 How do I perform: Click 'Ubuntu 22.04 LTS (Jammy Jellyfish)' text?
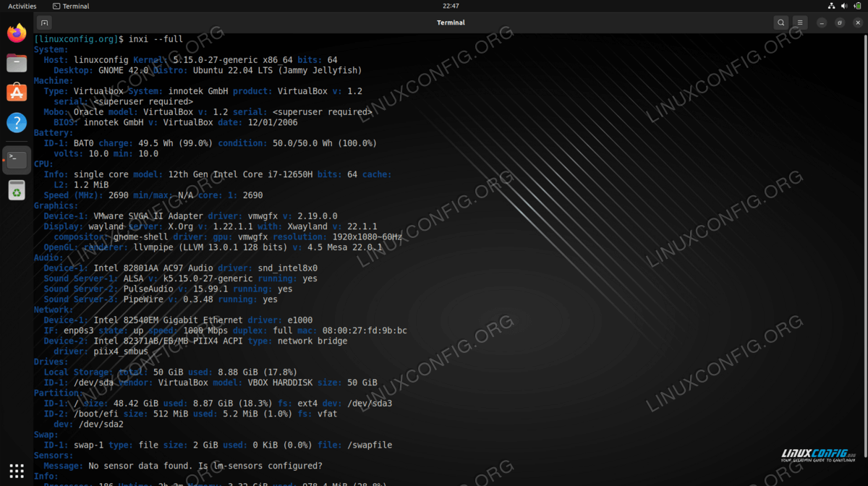[x=277, y=70]
